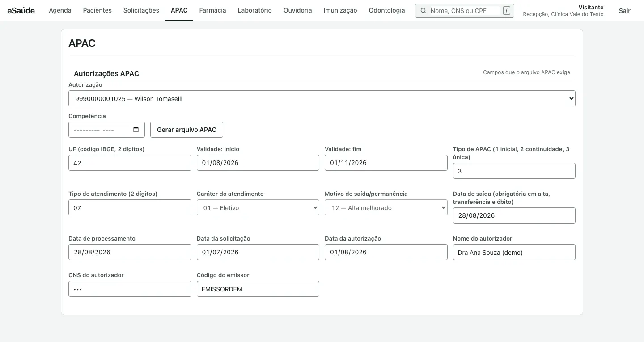Expand the Caráter do atendimento dropdown

[x=258, y=207]
